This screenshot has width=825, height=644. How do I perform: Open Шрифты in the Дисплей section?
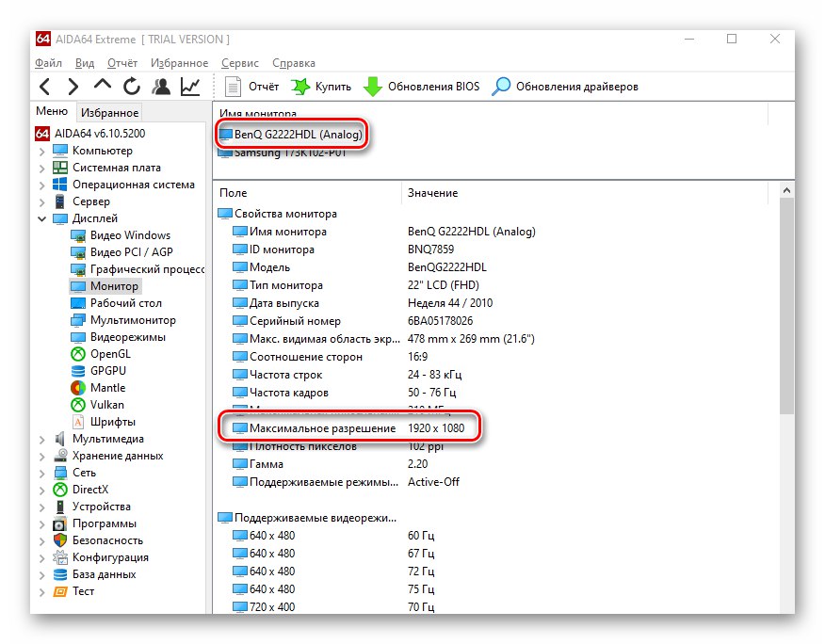[x=112, y=421]
